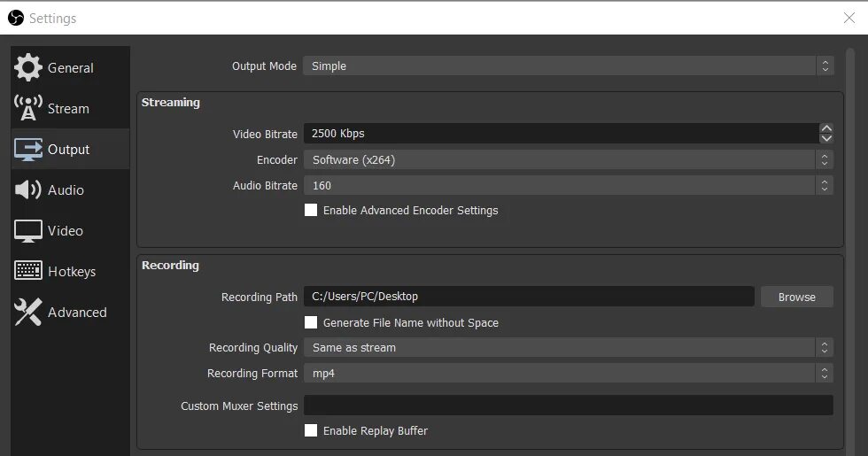Click the OBS logo in title bar
This screenshot has height=456, width=868.
click(x=16, y=18)
